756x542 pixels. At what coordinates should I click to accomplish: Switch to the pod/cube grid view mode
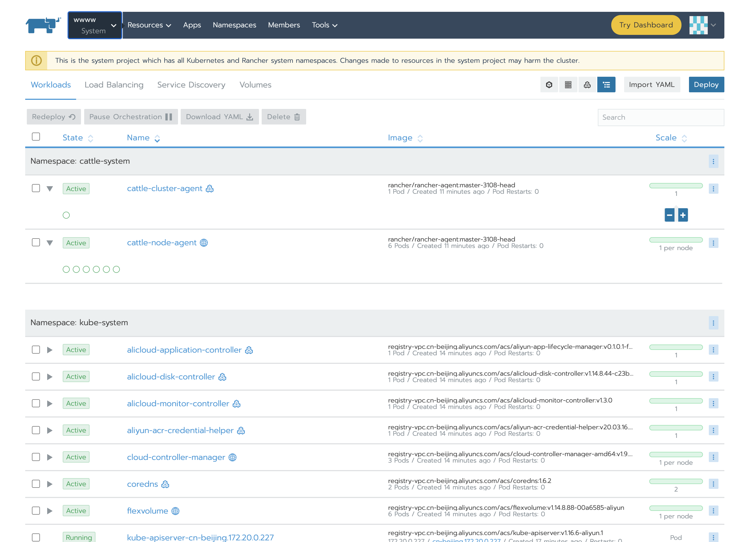coord(549,84)
